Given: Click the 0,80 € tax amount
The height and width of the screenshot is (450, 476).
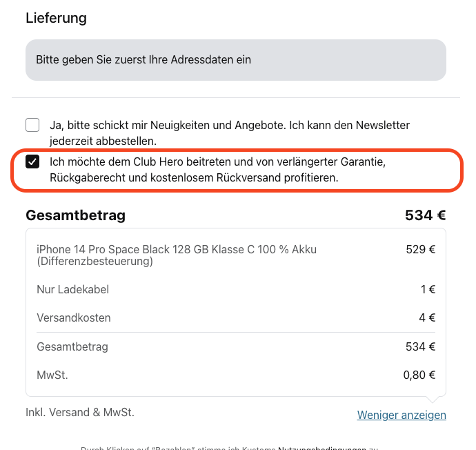Looking at the screenshot, I should click(419, 375).
